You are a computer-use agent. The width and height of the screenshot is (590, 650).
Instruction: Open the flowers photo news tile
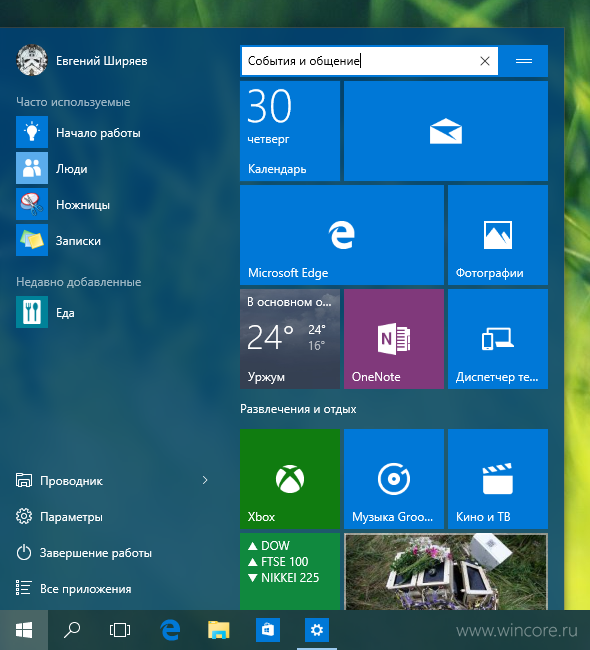[446, 571]
